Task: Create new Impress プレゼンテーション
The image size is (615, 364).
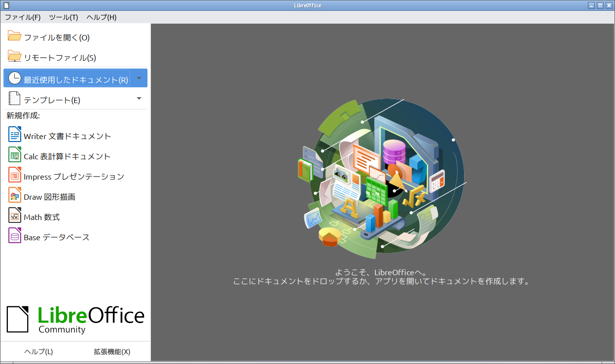Action: (x=75, y=176)
